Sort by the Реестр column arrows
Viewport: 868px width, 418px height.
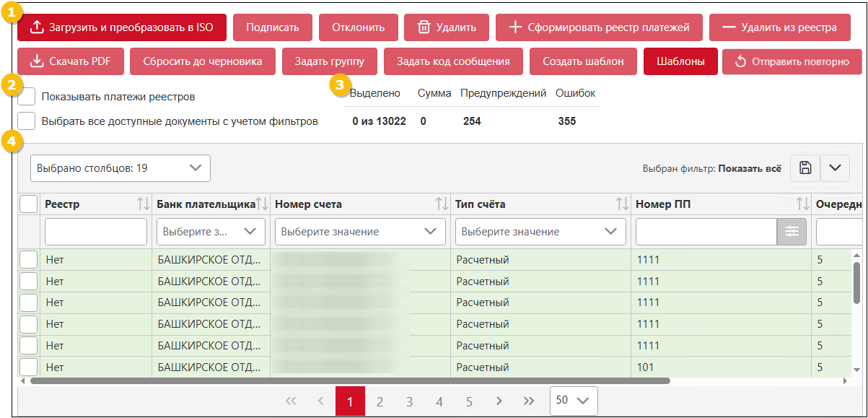(143, 204)
